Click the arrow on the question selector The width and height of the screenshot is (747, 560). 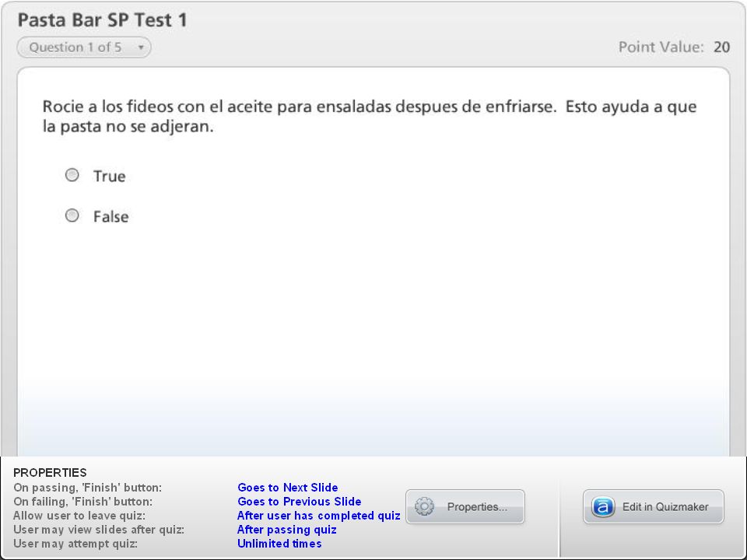tap(141, 47)
